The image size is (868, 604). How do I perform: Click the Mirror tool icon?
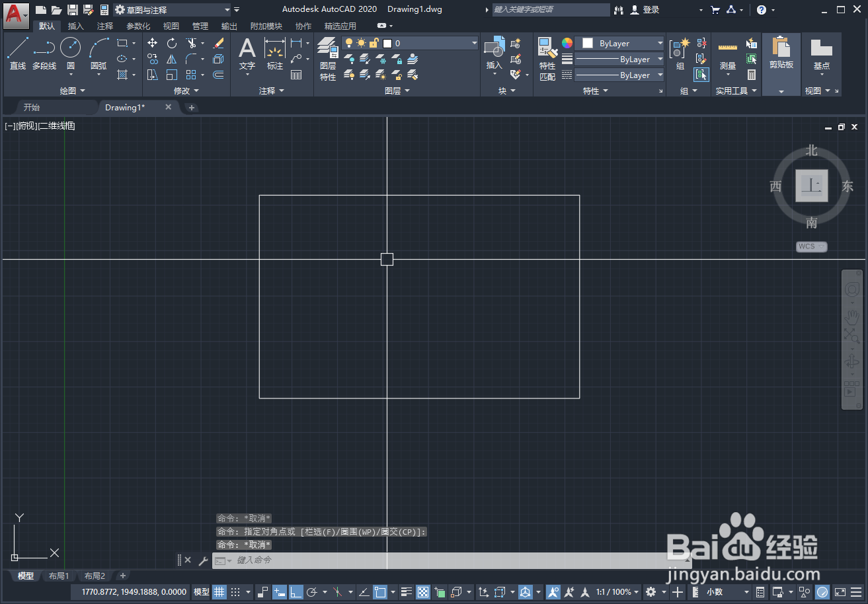click(172, 59)
